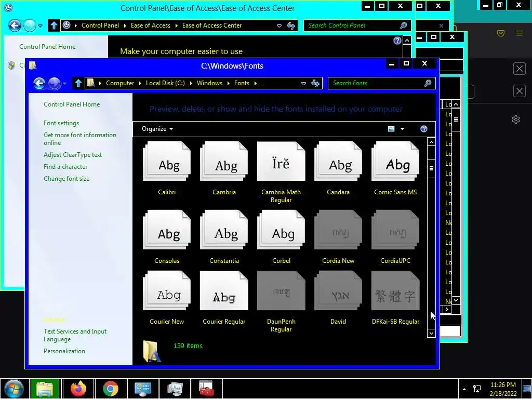Select the DaunPenh Regular font icon

281,291
